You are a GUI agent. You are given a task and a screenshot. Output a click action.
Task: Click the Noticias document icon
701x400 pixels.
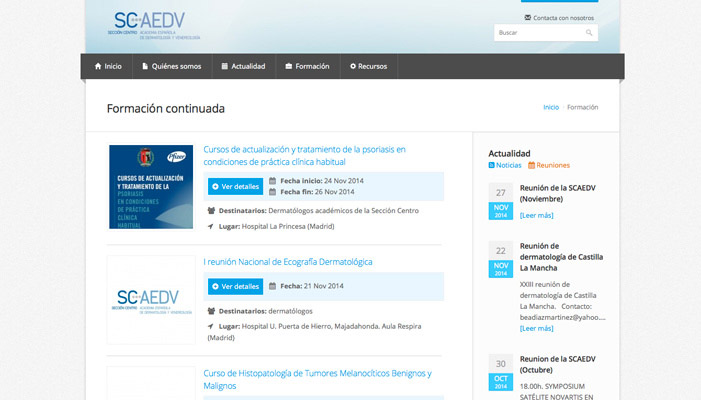click(x=491, y=165)
